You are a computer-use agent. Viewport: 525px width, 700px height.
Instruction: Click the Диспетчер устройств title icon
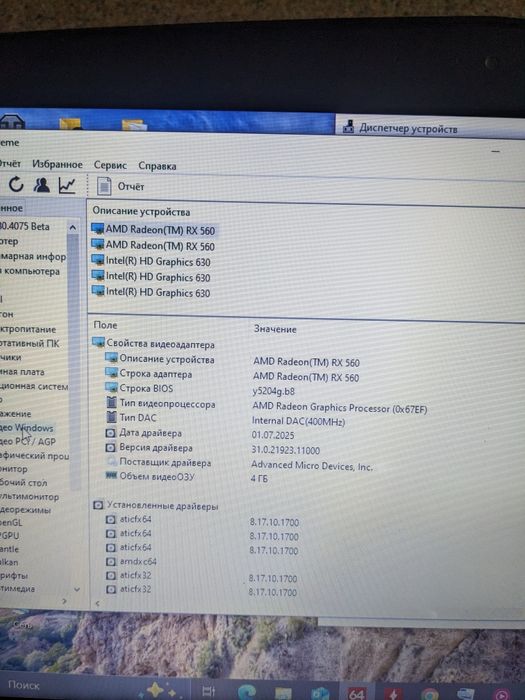click(349, 127)
